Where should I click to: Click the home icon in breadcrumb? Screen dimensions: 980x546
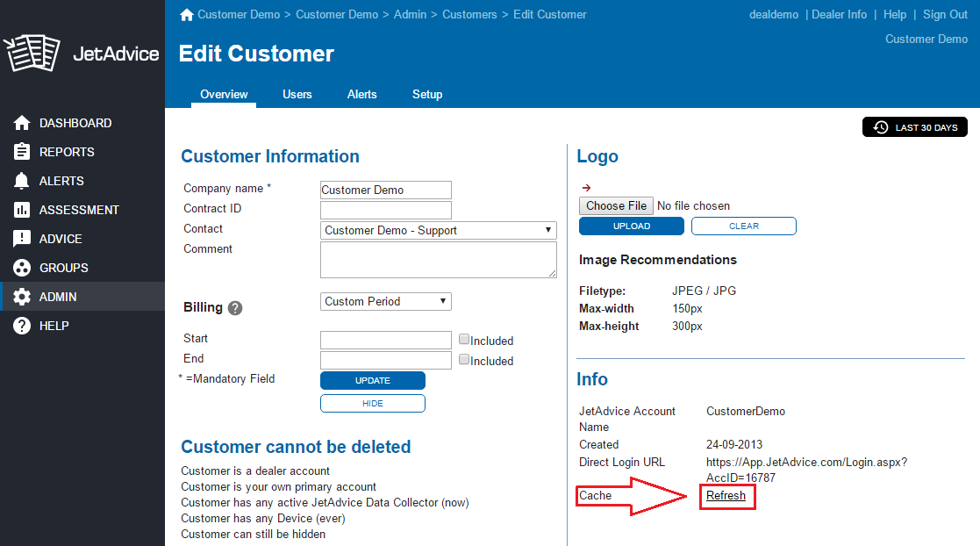click(x=186, y=15)
